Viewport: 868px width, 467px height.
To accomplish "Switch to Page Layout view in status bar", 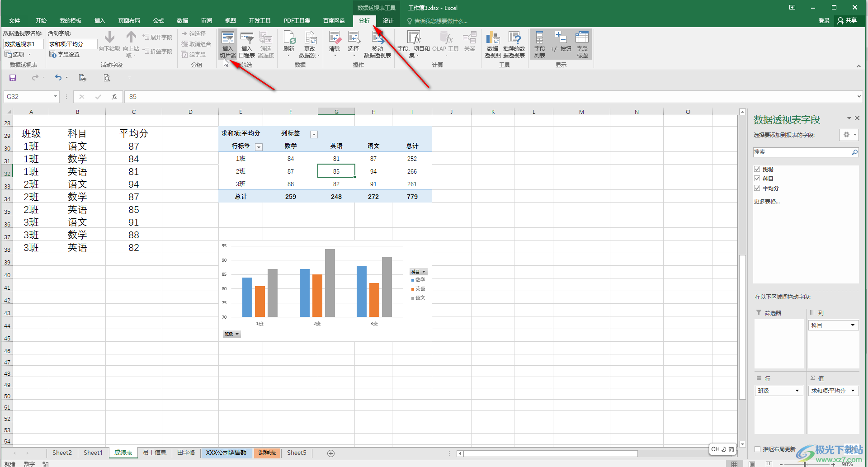I will tap(752, 464).
